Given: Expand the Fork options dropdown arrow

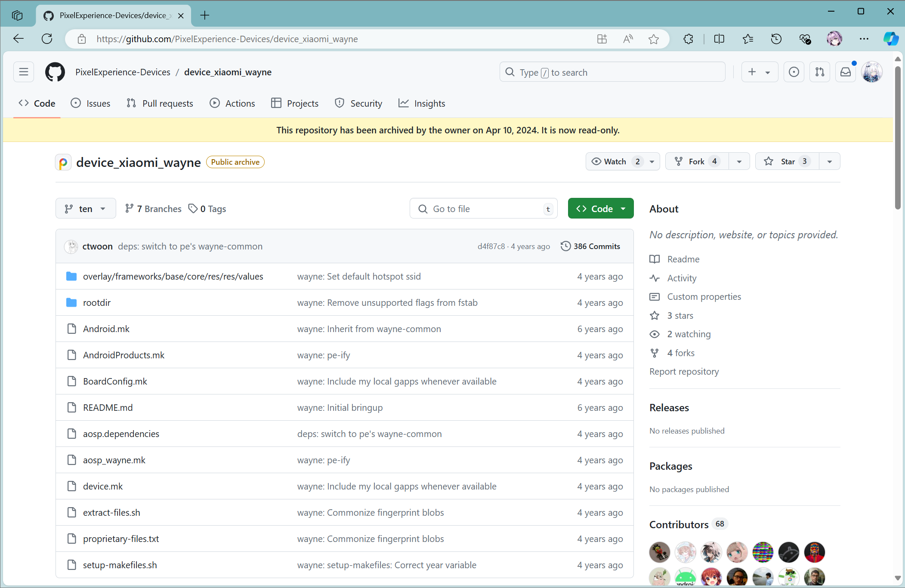Looking at the screenshot, I should [x=739, y=161].
